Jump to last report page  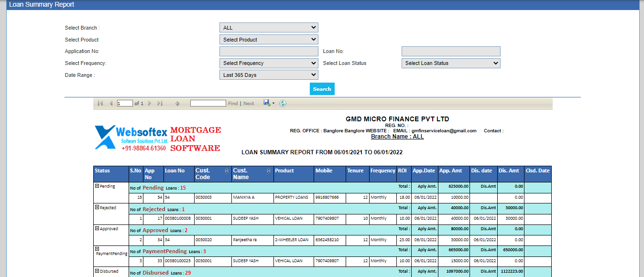[160, 103]
